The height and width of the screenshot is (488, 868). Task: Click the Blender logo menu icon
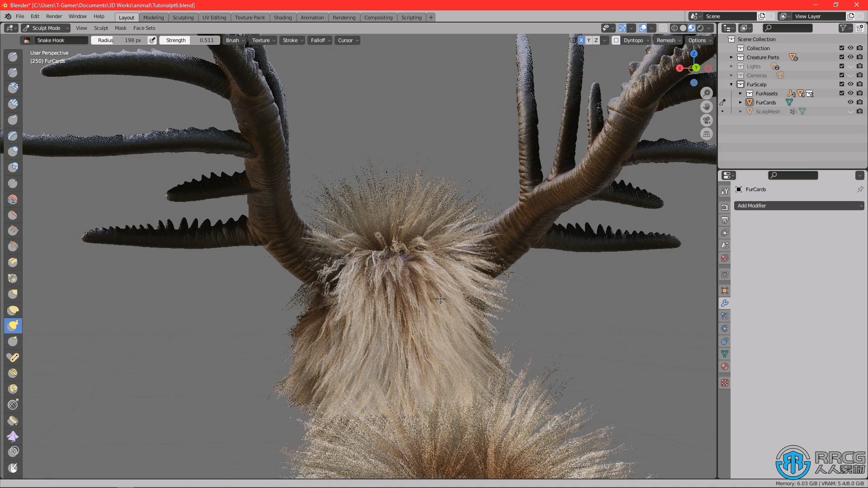8,16
